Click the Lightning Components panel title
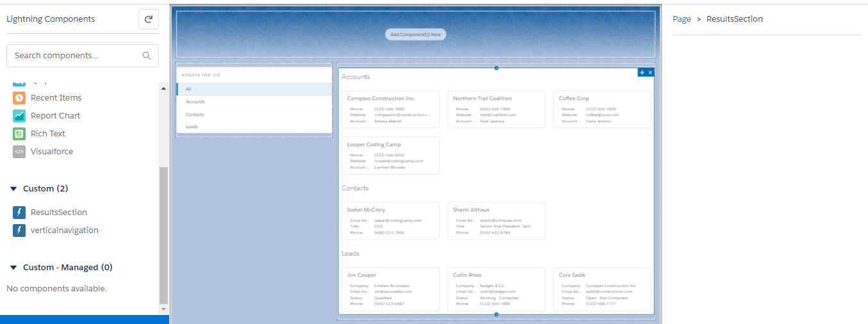Screen dimensions: 868x324 coord(51,19)
